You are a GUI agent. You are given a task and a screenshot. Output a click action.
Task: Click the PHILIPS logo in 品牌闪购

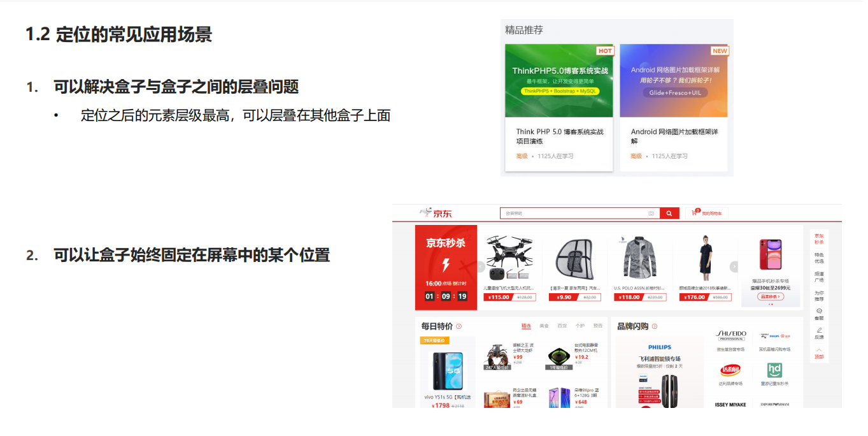pyautogui.click(x=660, y=347)
